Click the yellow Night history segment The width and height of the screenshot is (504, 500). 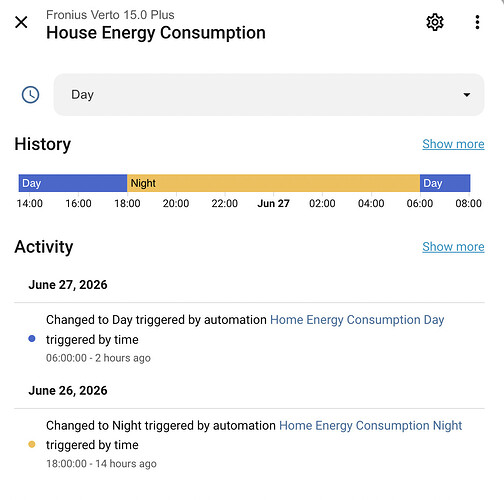(273, 183)
